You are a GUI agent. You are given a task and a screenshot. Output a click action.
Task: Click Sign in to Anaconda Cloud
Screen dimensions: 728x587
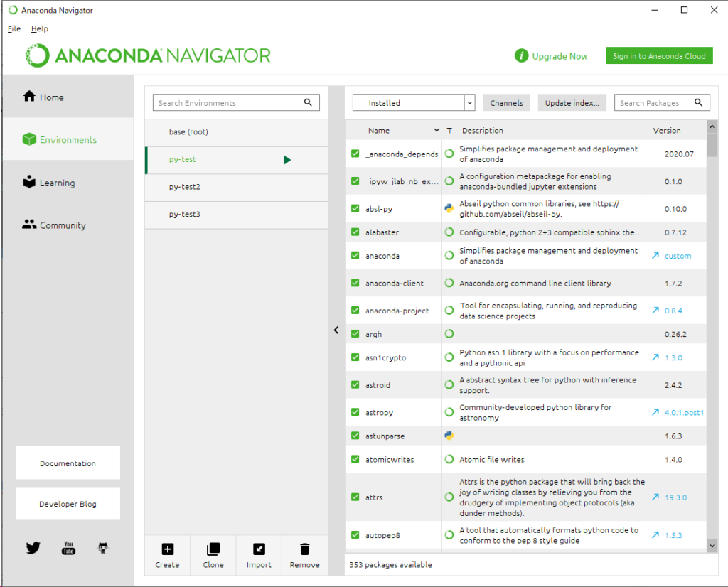pyautogui.click(x=659, y=56)
